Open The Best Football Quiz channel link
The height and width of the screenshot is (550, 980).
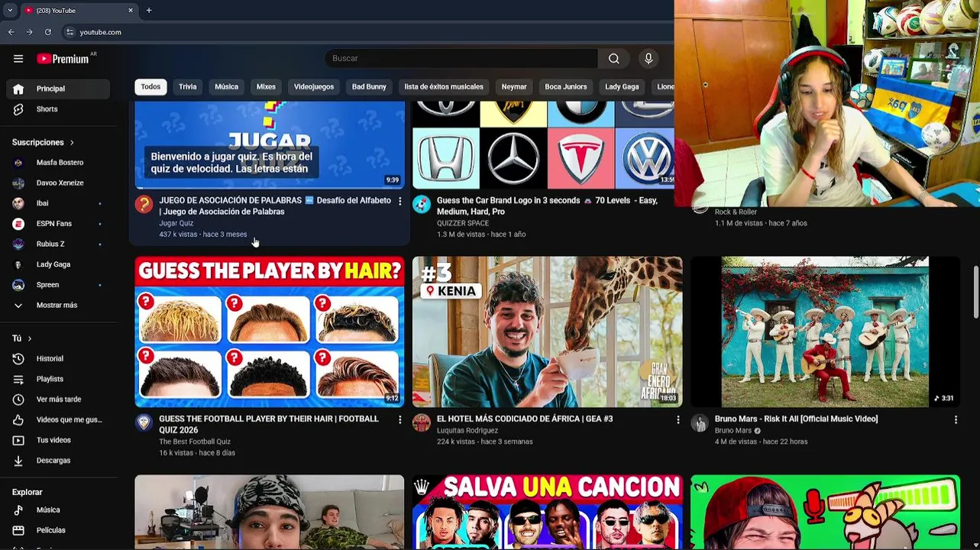(195, 442)
